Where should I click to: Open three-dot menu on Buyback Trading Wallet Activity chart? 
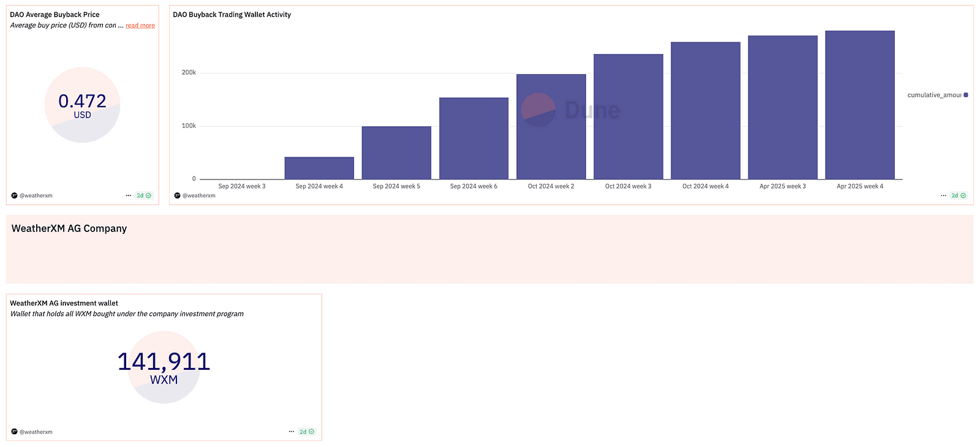coord(943,196)
